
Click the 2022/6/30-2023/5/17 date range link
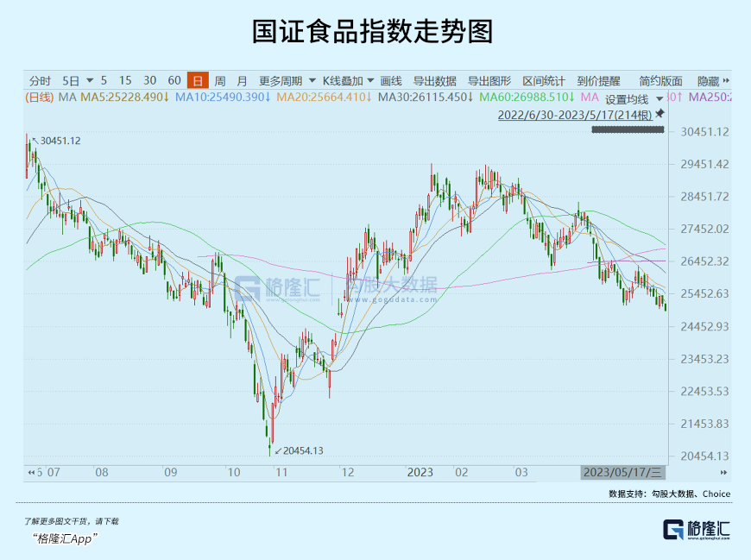(x=575, y=114)
